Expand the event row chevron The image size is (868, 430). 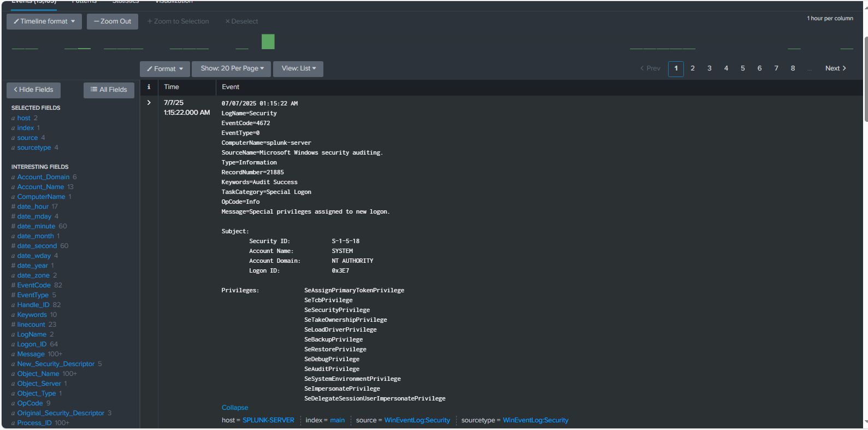149,103
